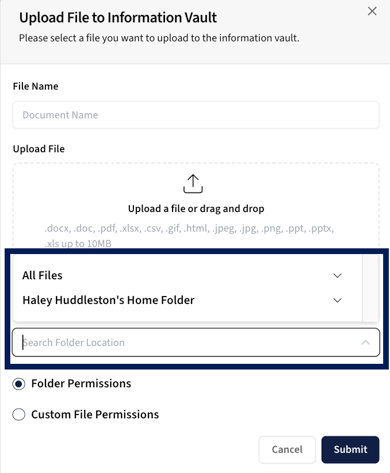This screenshot has width=390, height=473.
Task: Collapse the folder location dropdown arrow
Action: point(366,342)
